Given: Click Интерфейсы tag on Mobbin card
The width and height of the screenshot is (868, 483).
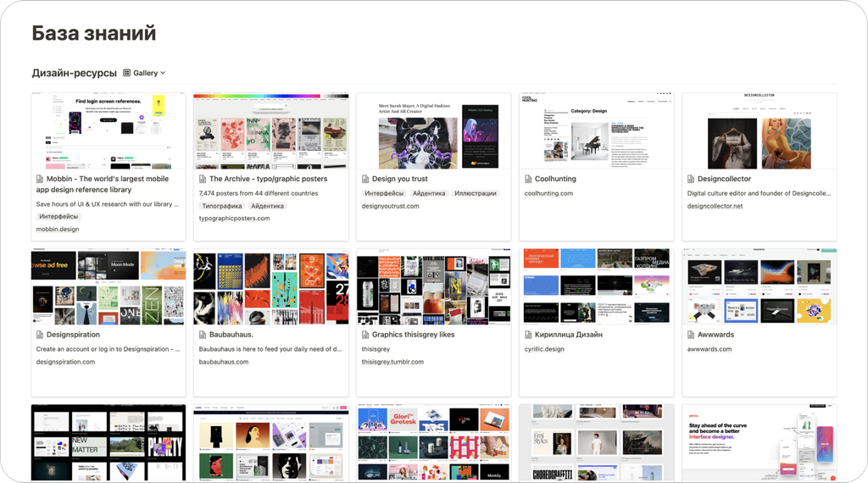Looking at the screenshot, I should tap(58, 216).
